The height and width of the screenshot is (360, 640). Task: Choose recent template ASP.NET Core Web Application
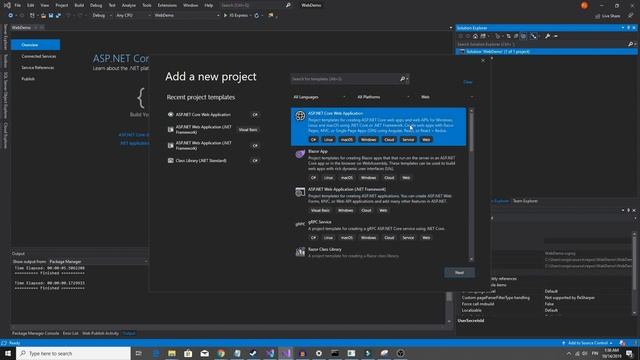213,115
